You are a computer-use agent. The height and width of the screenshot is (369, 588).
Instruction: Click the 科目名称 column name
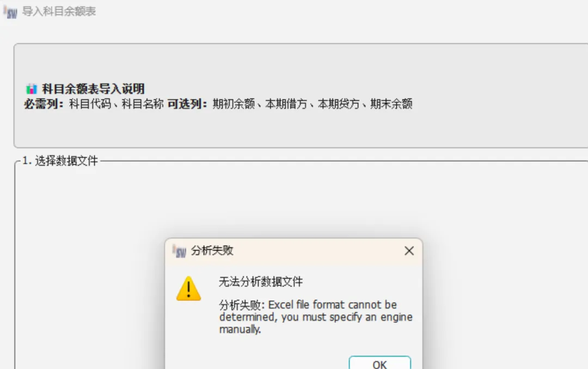pyautogui.click(x=143, y=104)
